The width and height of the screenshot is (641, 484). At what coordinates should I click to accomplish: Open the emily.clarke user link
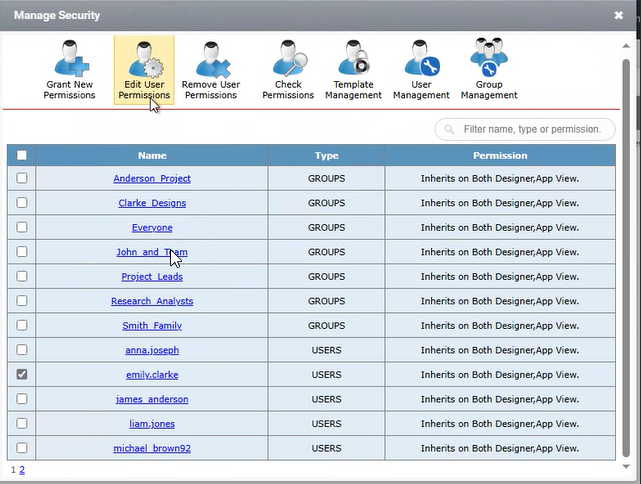[x=152, y=375]
